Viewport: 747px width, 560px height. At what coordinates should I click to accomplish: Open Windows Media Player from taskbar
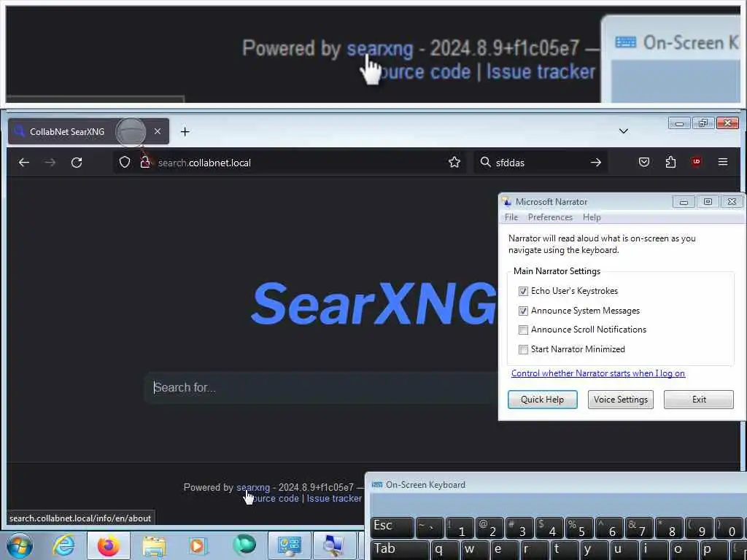tap(198, 545)
